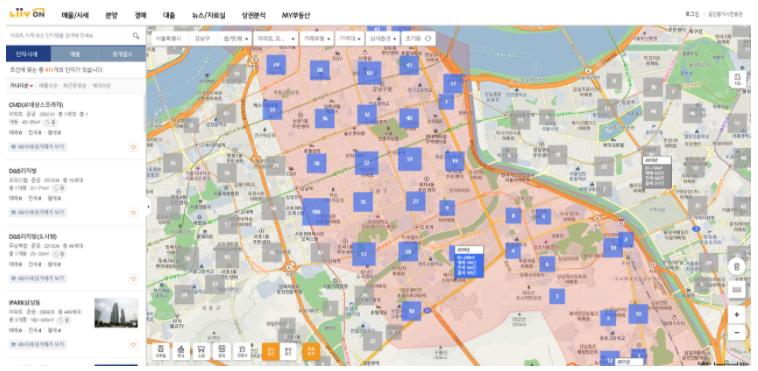
Task: Click the Liiv ON logo
Action: 28,13
